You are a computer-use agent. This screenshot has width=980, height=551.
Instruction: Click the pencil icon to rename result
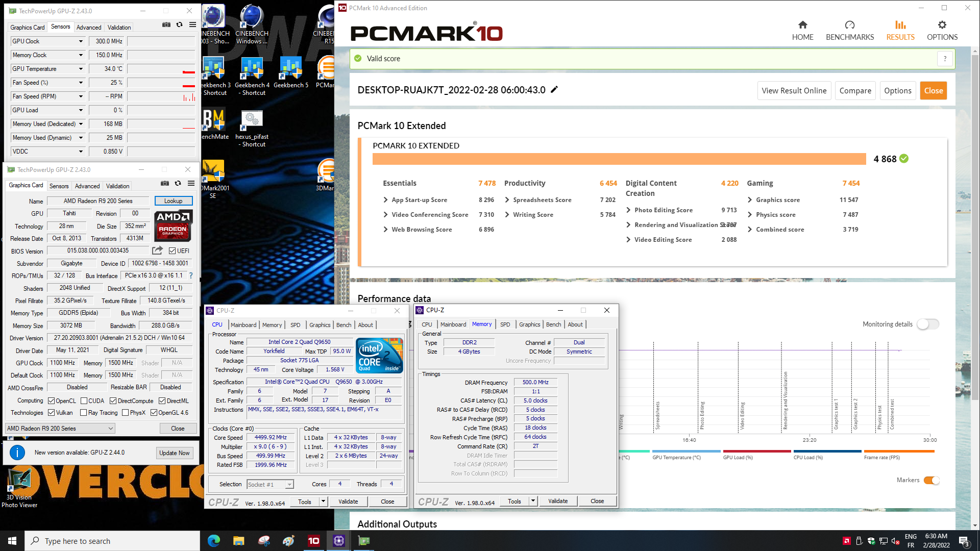click(554, 90)
